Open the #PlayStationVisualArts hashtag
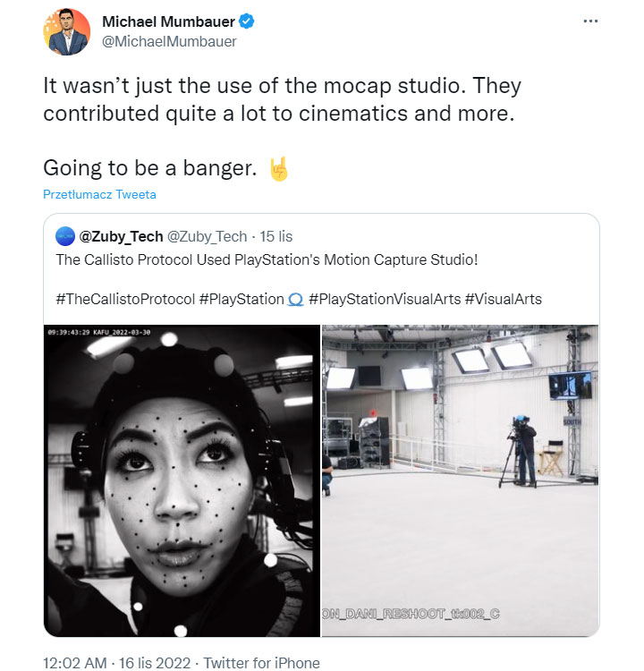The height and width of the screenshot is (671, 644). pos(384,299)
